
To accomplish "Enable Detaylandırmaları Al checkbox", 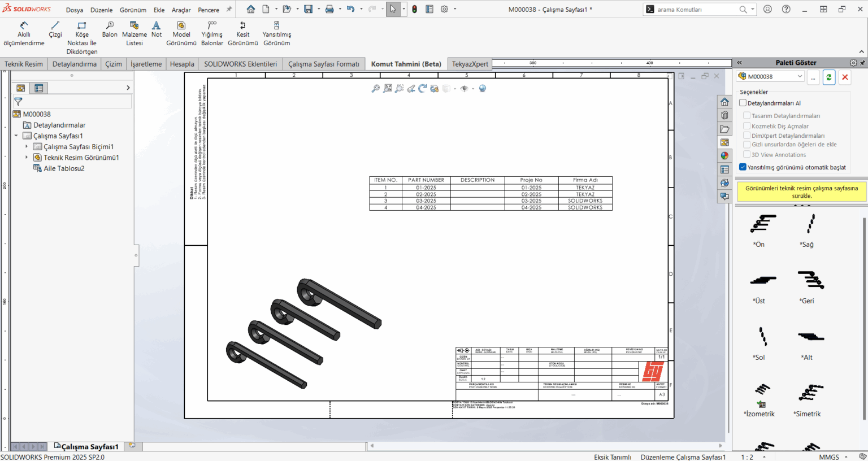I will click(743, 103).
